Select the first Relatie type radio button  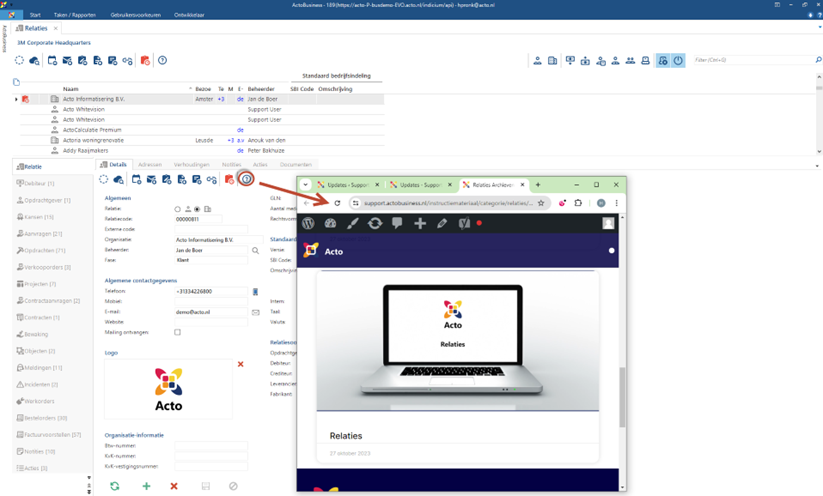[x=177, y=209]
